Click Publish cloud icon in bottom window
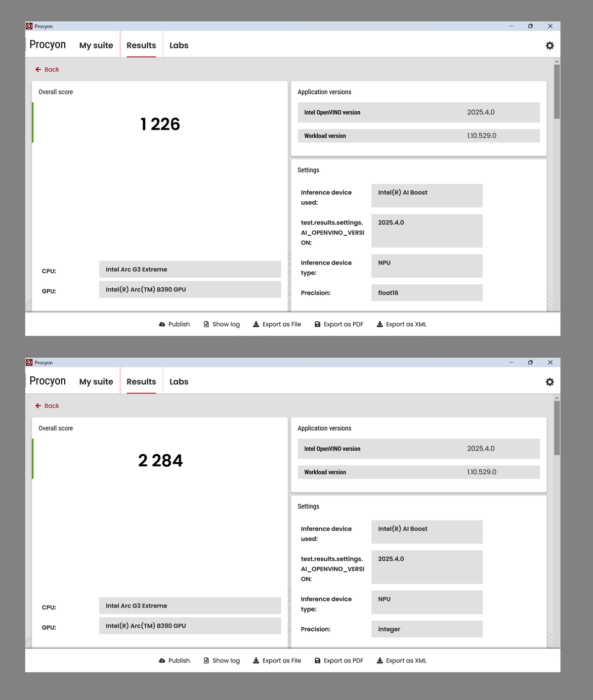Viewport: 593px width, 700px height. [162, 660]
